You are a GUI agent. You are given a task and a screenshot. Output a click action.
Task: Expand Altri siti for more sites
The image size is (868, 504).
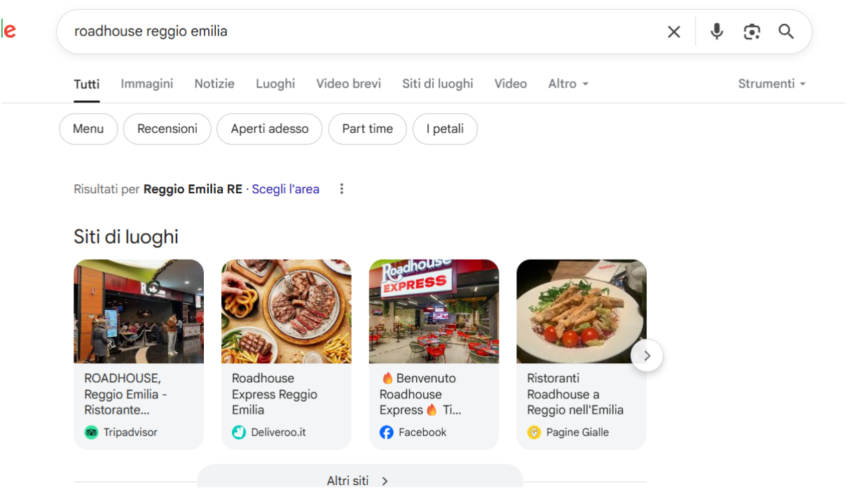tap(358, 481)
